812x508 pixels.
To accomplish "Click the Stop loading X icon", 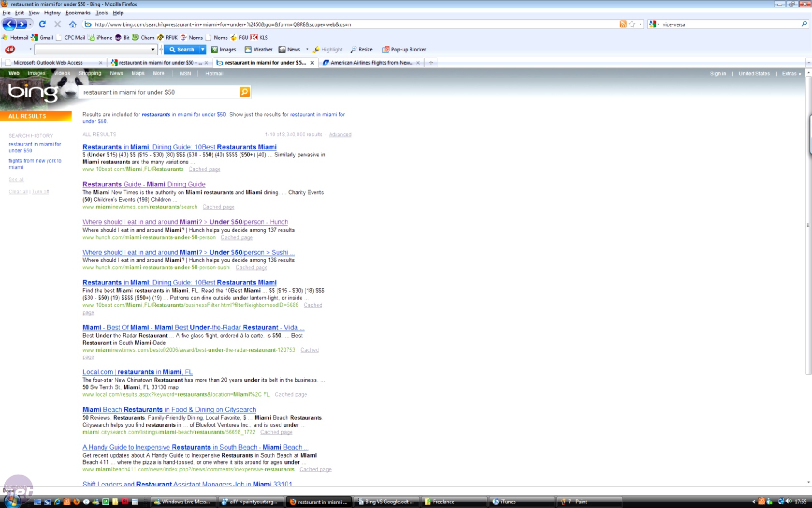I will (x=58, y=24).
